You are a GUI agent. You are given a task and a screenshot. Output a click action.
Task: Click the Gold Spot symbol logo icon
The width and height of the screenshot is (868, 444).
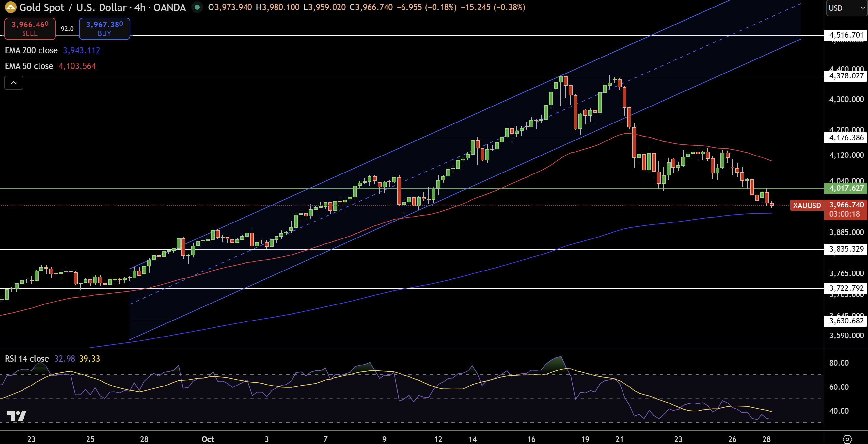10,7
